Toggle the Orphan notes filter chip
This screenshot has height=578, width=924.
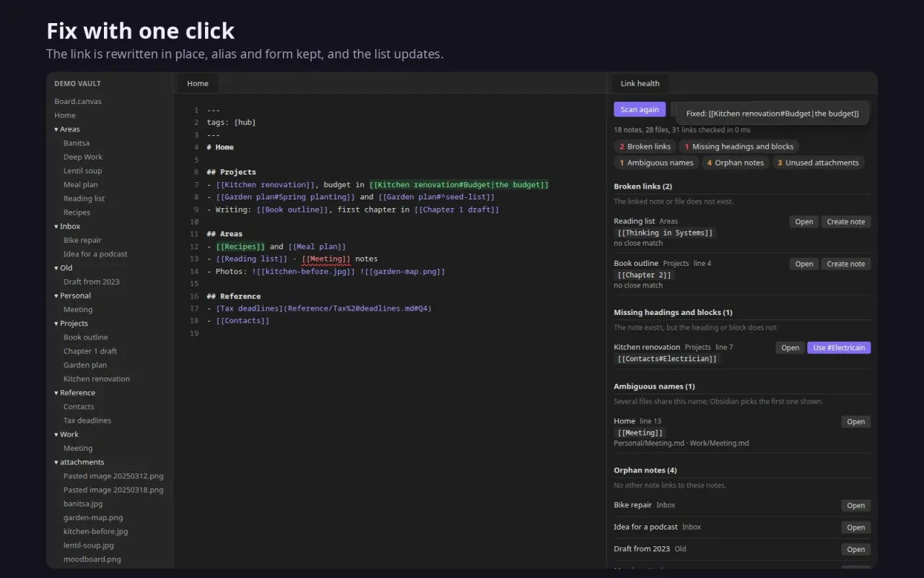[735, 163]
